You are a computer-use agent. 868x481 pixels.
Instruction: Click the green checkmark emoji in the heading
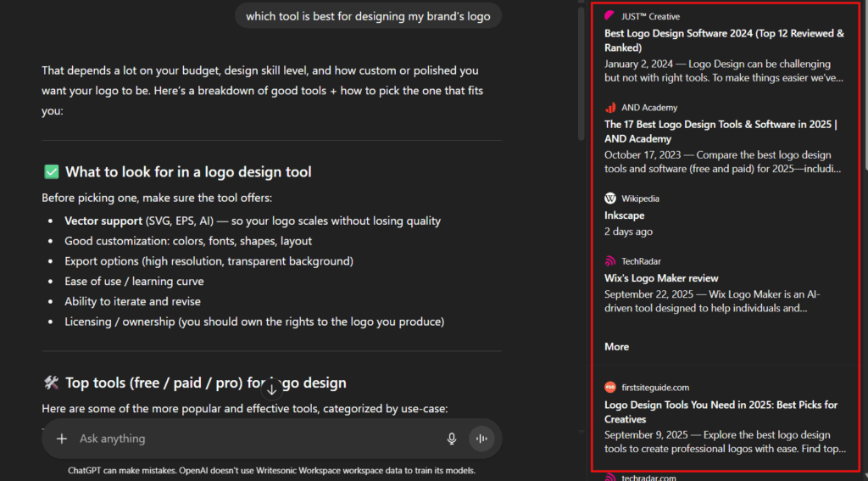(x=52, y=172)
